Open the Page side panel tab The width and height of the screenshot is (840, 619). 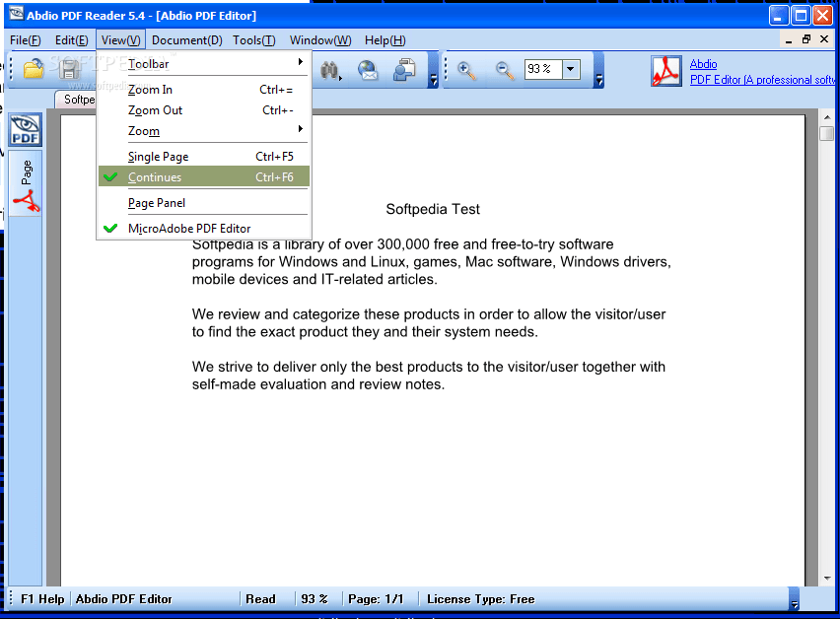coord(26,172)
